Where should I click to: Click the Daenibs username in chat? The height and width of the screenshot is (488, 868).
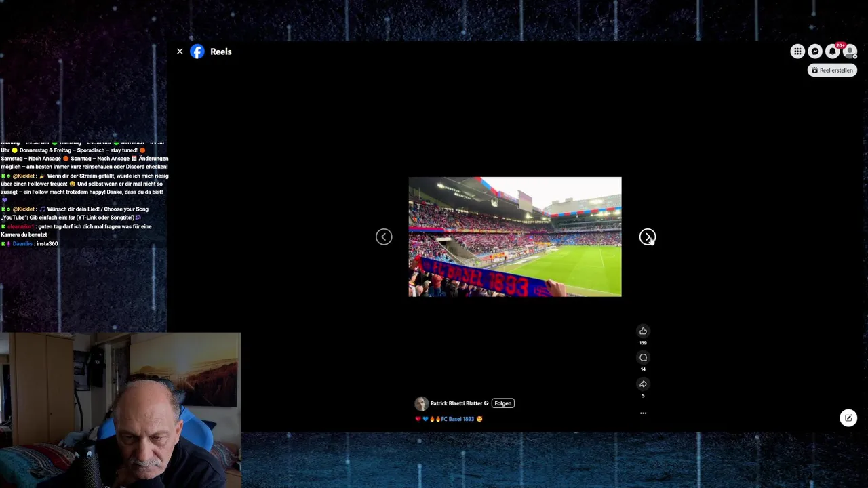tap(22, 243)
